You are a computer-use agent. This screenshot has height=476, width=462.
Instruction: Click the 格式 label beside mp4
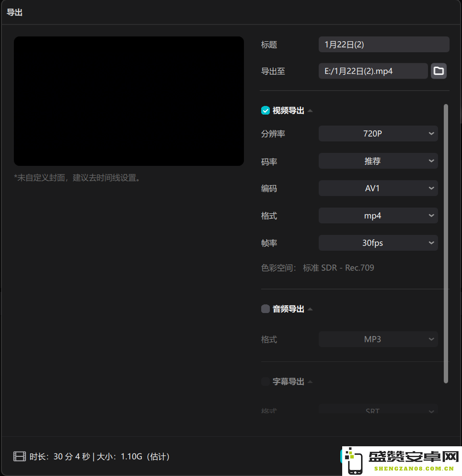coord(269,216)
